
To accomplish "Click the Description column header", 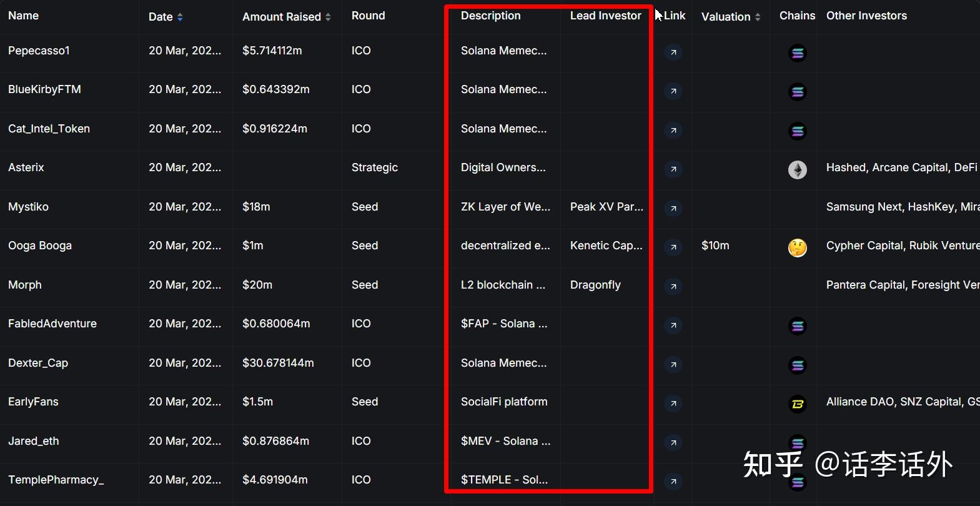I will 490,16.
